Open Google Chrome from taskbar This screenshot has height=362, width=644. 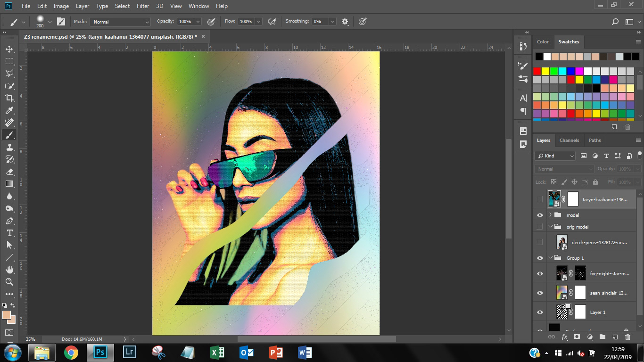click(71, 352)
